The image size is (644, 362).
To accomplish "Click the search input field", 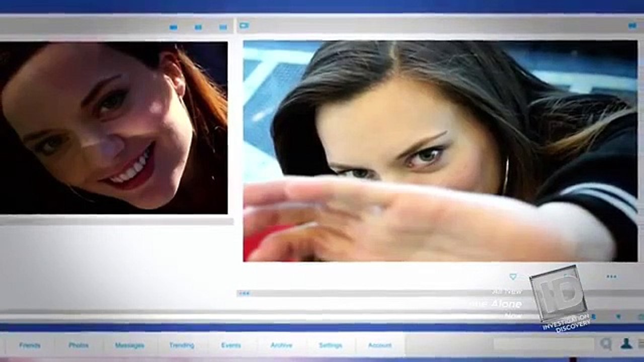I will (x=543, y=344).
